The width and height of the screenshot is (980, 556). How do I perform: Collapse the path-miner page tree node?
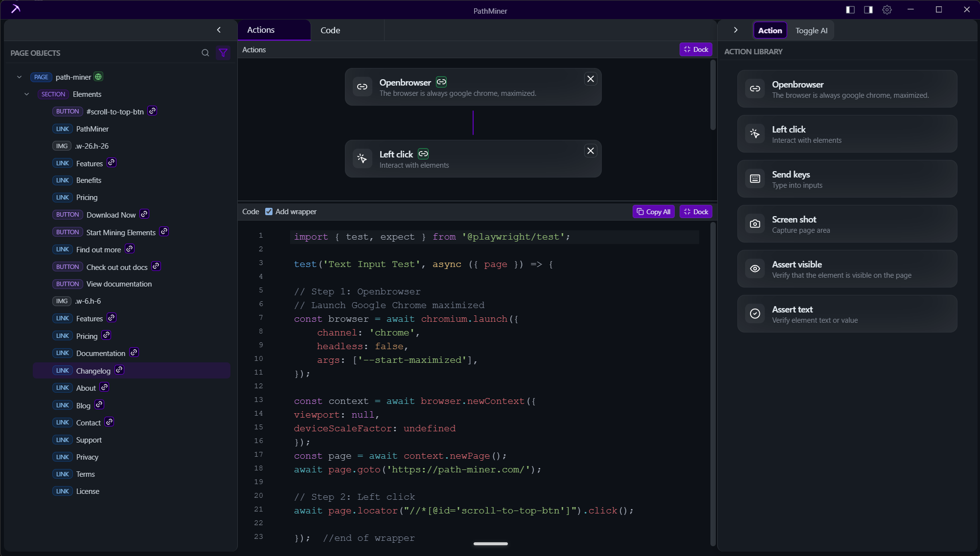click(x=19, y=77)
